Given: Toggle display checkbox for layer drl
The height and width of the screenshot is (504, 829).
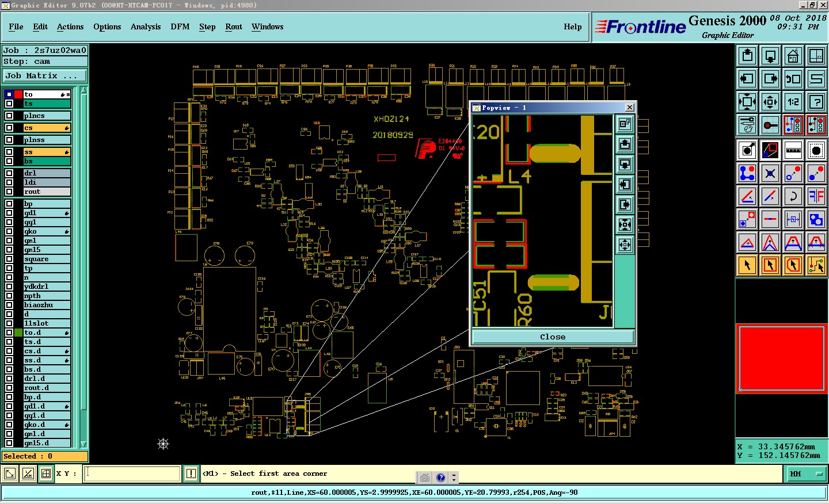Looking at the screenshot, I should coord(9,173).
